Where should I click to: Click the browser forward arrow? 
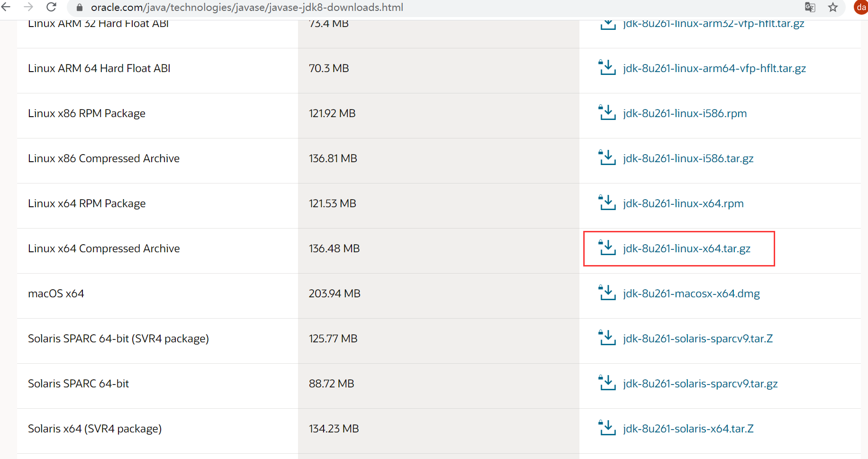tap(29, 7)
